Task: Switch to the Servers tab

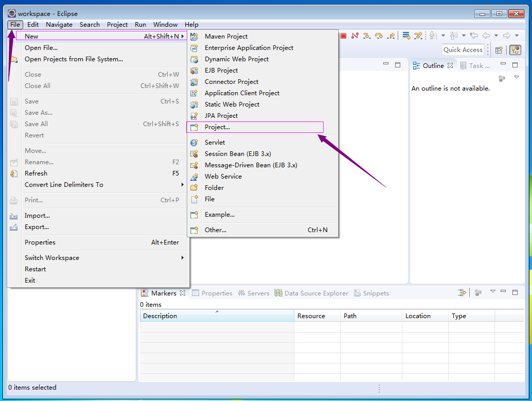Action: pos(254,293)
